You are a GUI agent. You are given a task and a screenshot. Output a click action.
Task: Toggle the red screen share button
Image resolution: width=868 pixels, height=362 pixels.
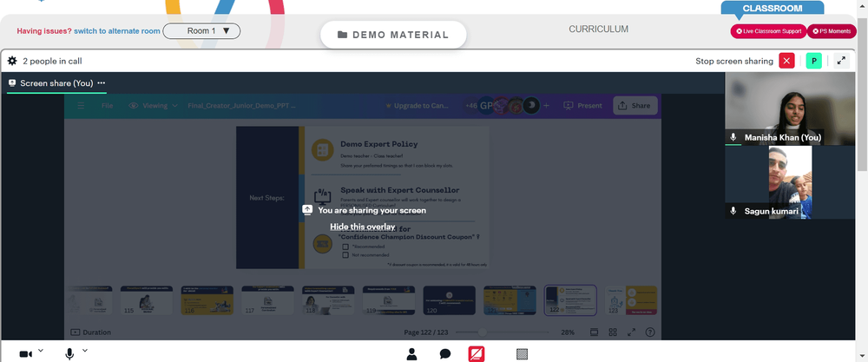point(477,353)
